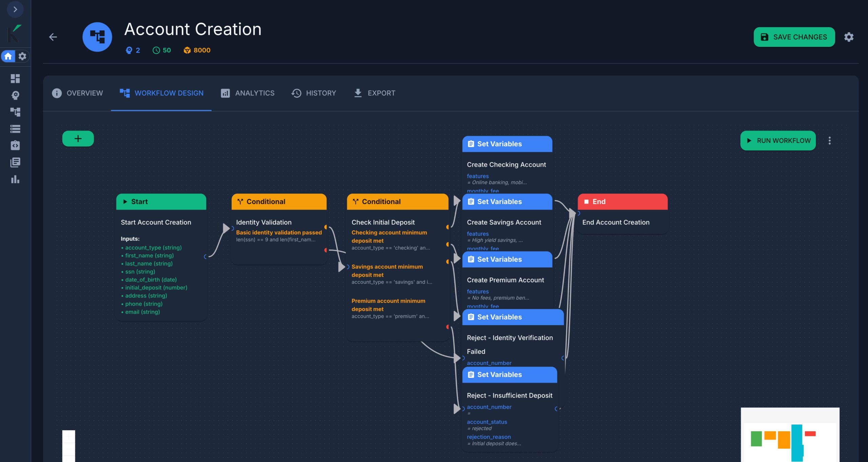Screen dimensions: 868x462
Task: Click the K logo in sidebar
Action: [x=14, y=33]
